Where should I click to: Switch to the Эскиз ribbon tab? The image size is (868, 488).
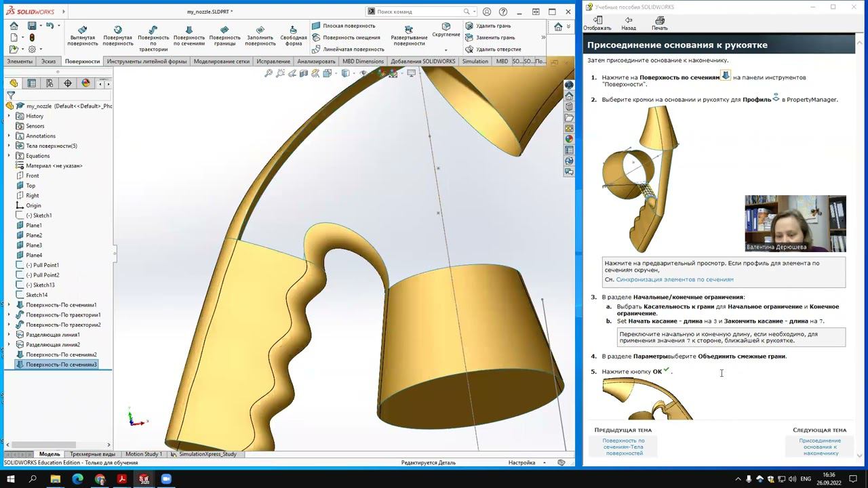click(48, 61)
